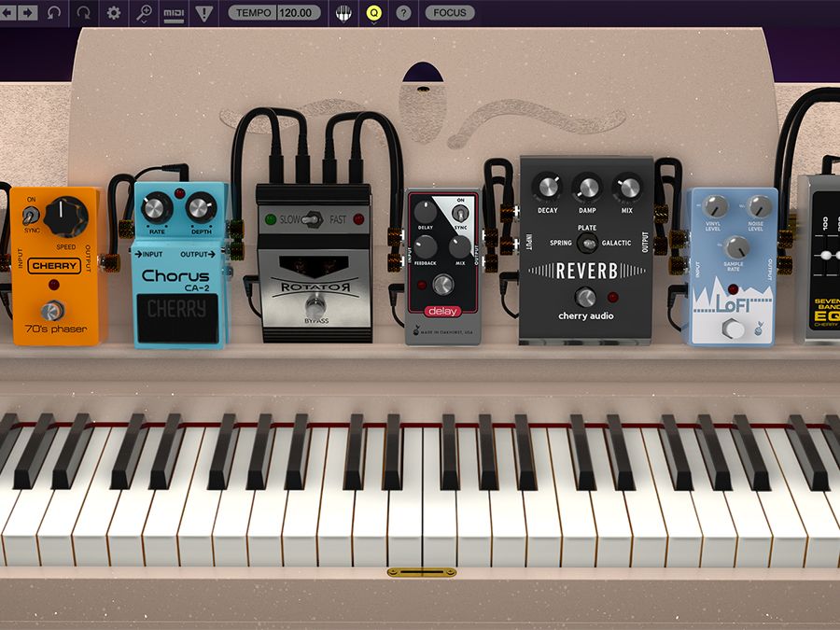Click the LoFi SAMPLE RATE knob
The height and width of the screenshot is (630, 840).
[736, 246]
